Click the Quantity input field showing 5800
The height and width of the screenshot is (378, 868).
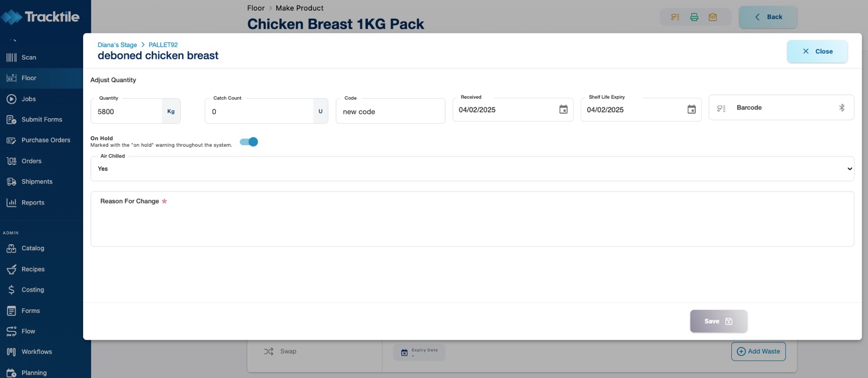(x=127, y=112)
